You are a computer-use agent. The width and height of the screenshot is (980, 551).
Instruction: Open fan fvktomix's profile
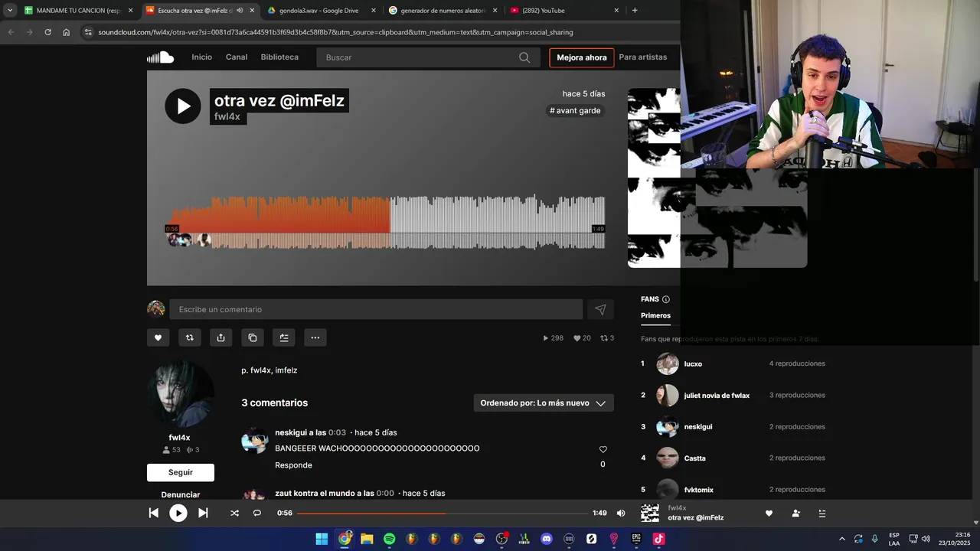coord(698,490)
